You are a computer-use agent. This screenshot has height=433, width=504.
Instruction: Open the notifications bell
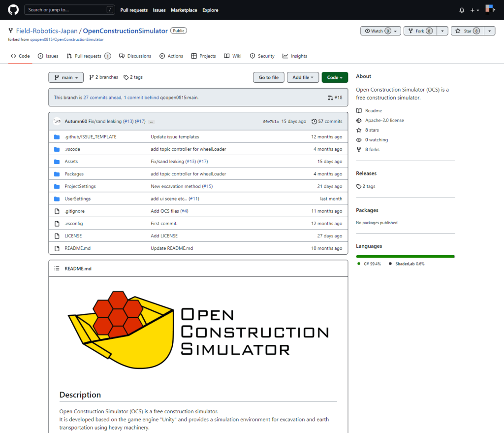[462, 10]
